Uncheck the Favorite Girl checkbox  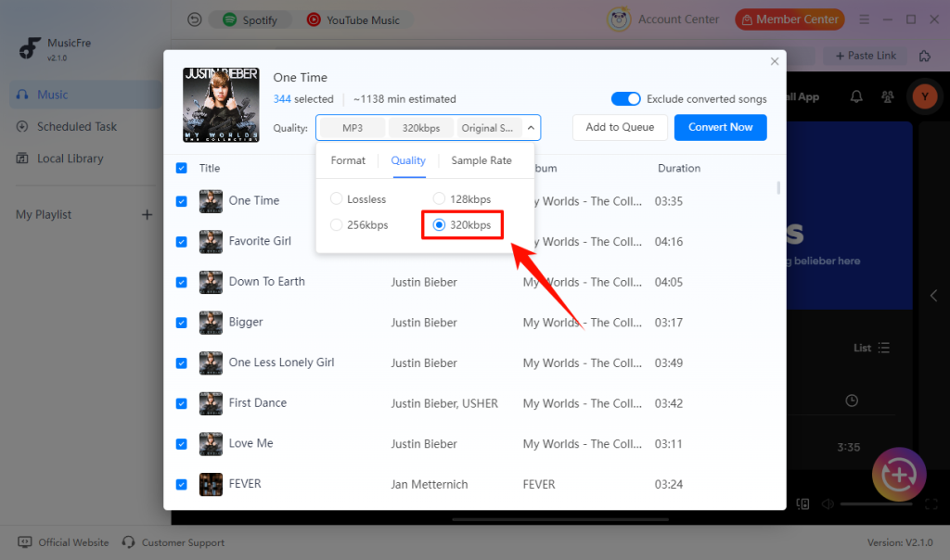181,242
